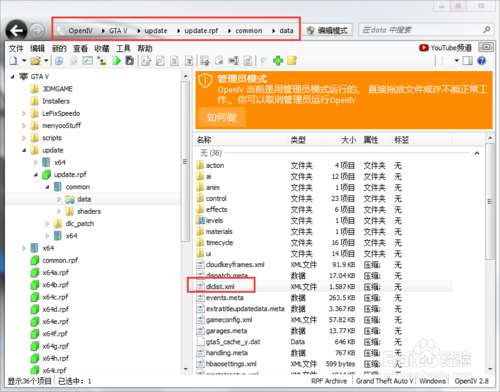Screen dimensions: 500x392
Task: Select the Installers folder in tree
Action: point(56,101)
